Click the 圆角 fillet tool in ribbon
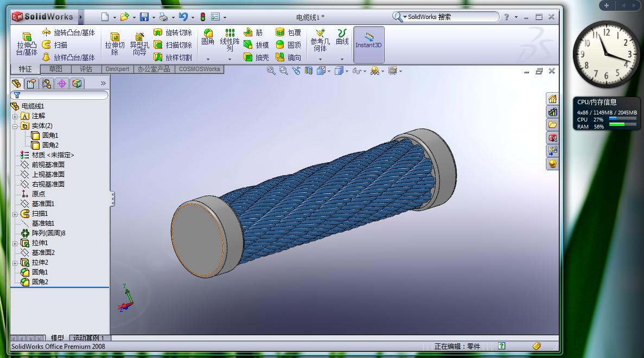Viewport: 644px width, 358px height. (208, 37)
